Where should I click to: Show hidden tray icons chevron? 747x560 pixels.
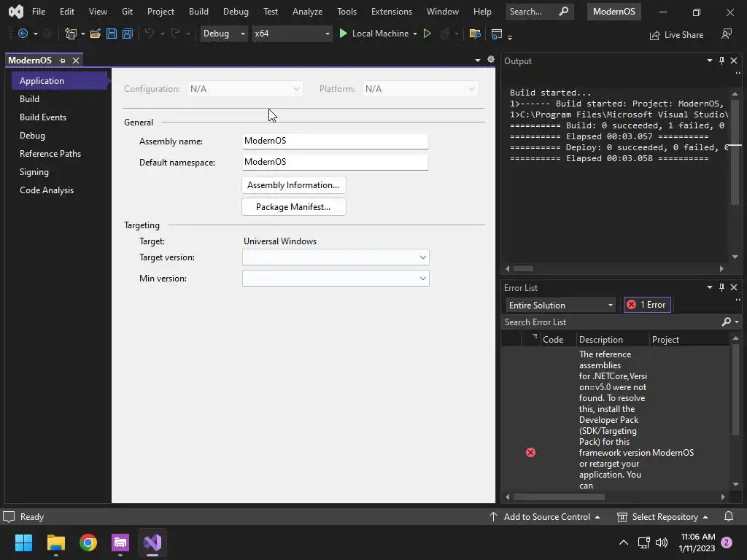click(624, 542)
